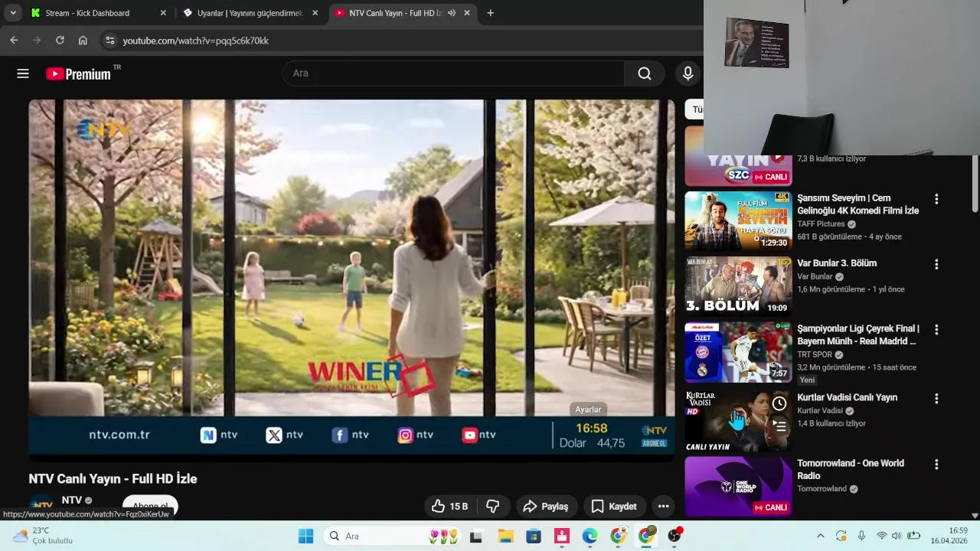Open options menu for Kurtlar Vadisi Canlı Yayın
This screenshot has height=551, width=980.
click(x=936, y=399)
